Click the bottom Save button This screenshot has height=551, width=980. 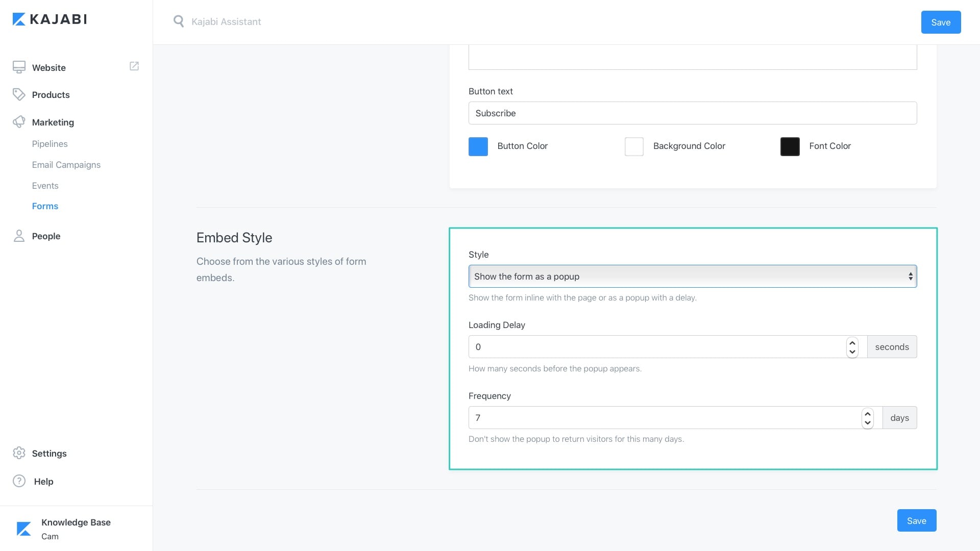(x=916, y=520)
